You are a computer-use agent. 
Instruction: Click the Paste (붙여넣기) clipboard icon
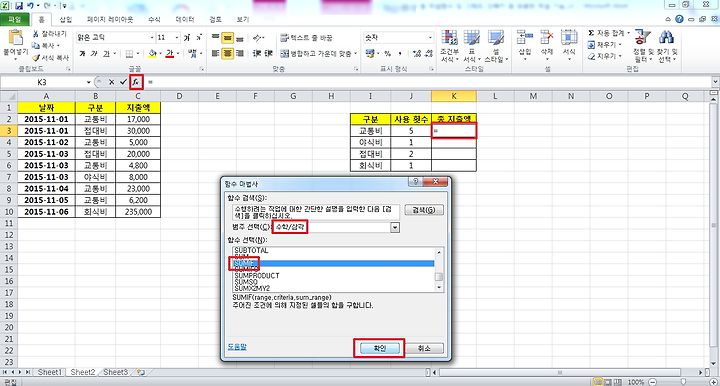pos(15,38)
